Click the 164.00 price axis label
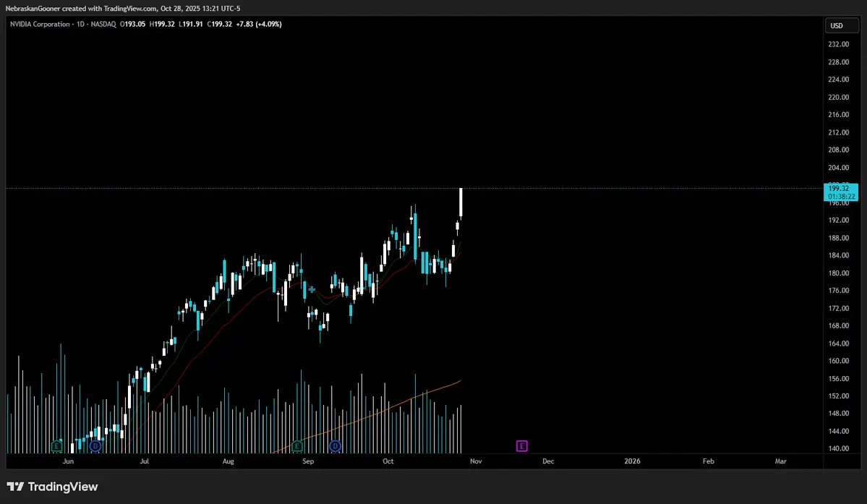 pos(838,343)
